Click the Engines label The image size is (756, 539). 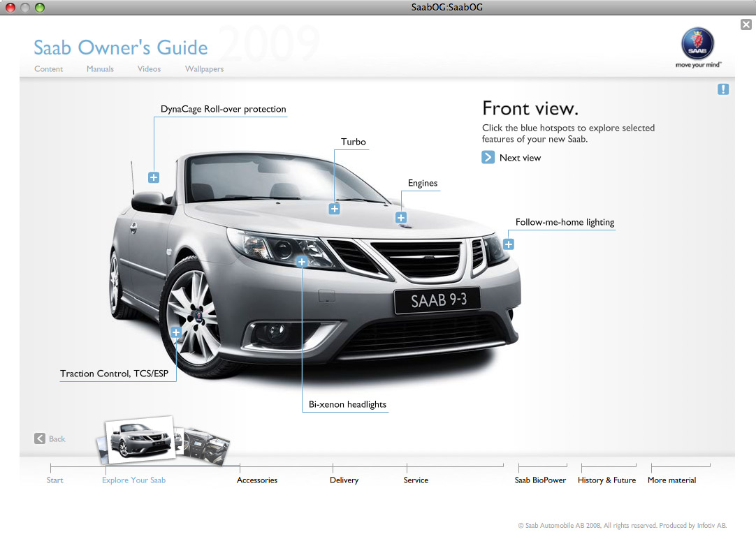423,183
